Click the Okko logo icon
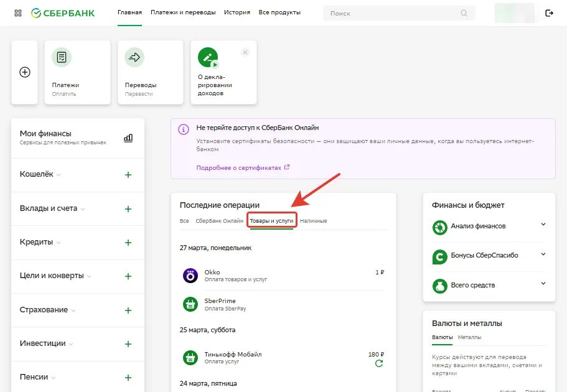The width and height of the screenshot is (567, 392). pos(190,276)
